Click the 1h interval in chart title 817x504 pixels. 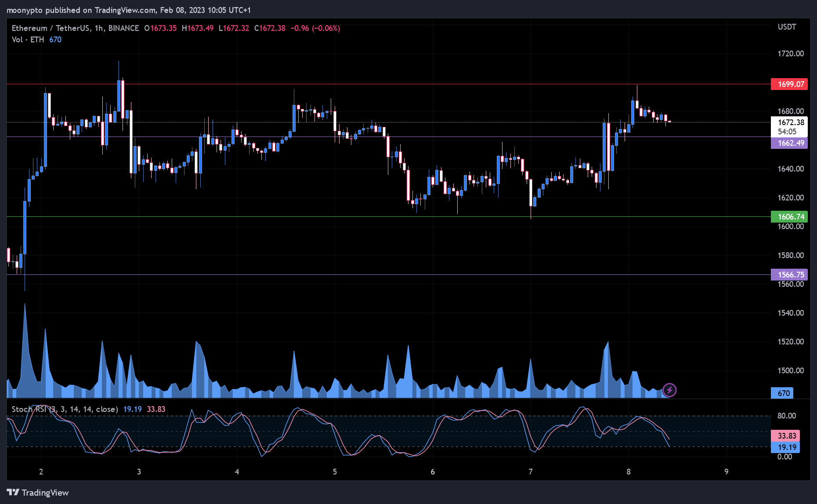[x=99, y=28]
